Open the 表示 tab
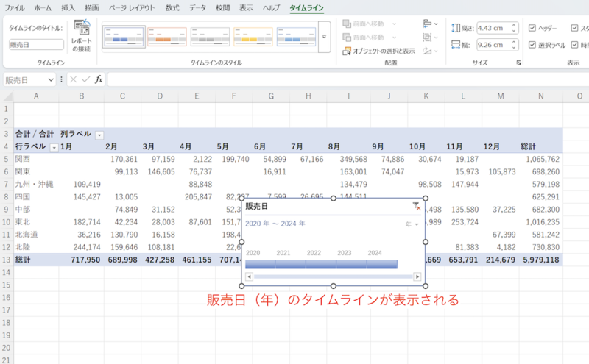This screenshot has height=364, width=589. (246, 8)
